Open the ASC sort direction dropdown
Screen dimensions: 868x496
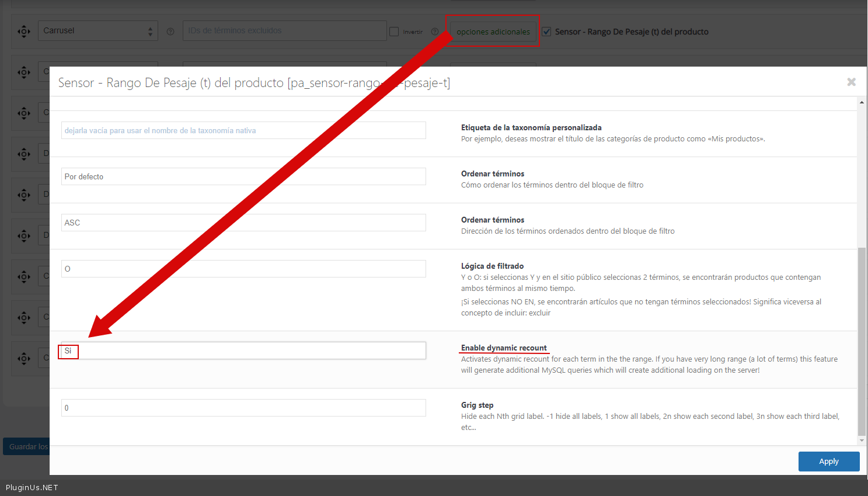point(243,223)
